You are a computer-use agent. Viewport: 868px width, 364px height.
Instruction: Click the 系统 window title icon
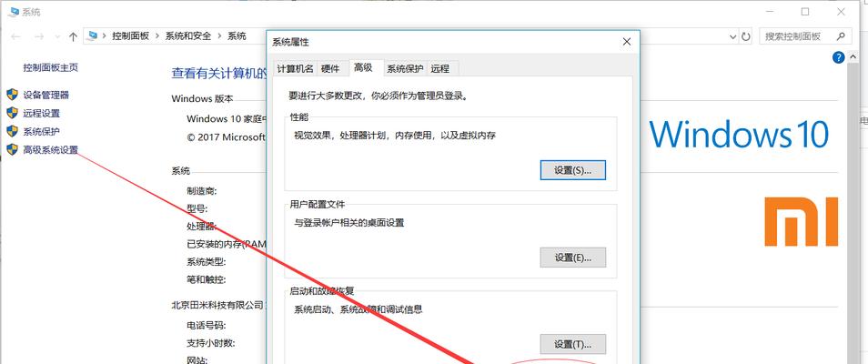(x=14, y=12)
